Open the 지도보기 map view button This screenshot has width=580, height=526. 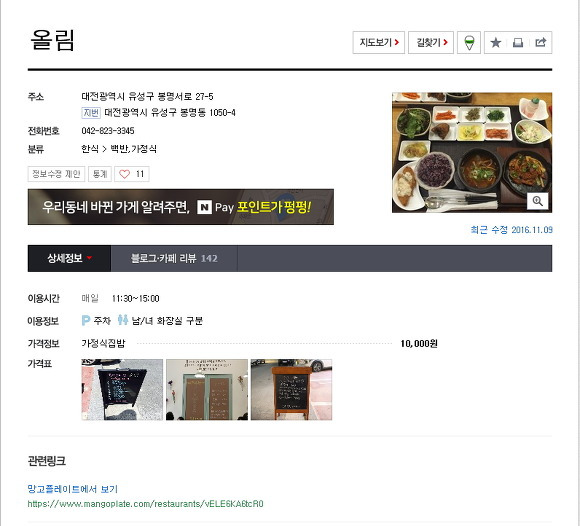[x=378, y=43]
